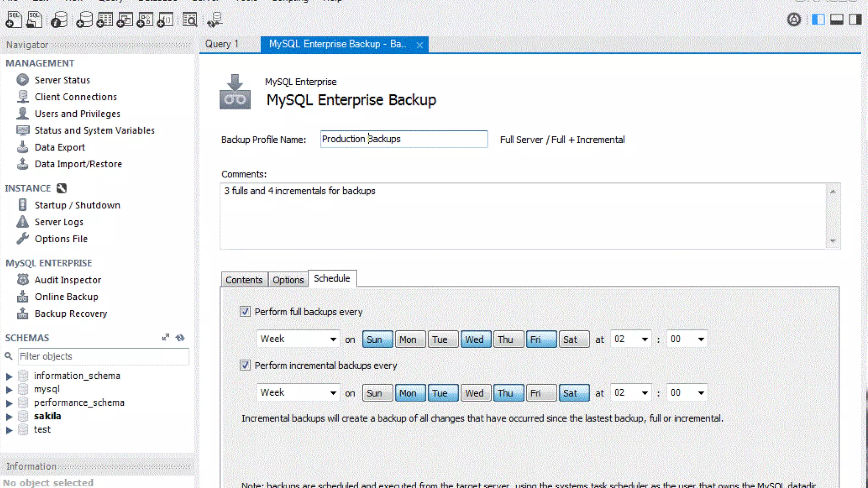
Task: Toggle Mon for full backups
Action: pyautogui.click(x=410, y=339)
